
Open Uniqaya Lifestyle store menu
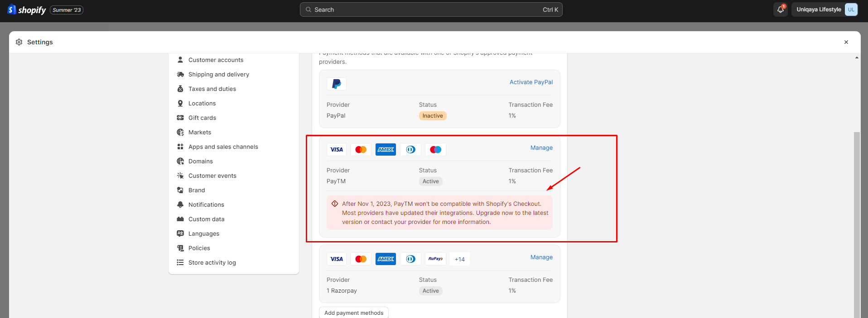click(825, 9)
